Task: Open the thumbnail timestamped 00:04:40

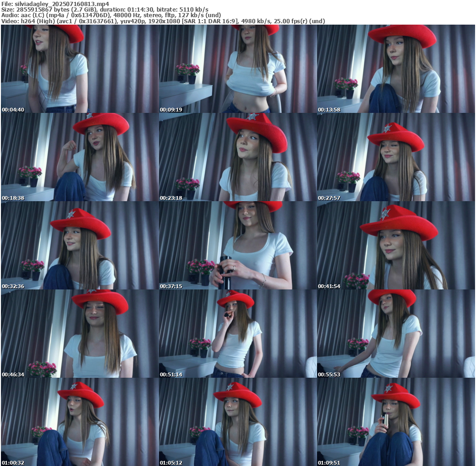Action: 79,69
